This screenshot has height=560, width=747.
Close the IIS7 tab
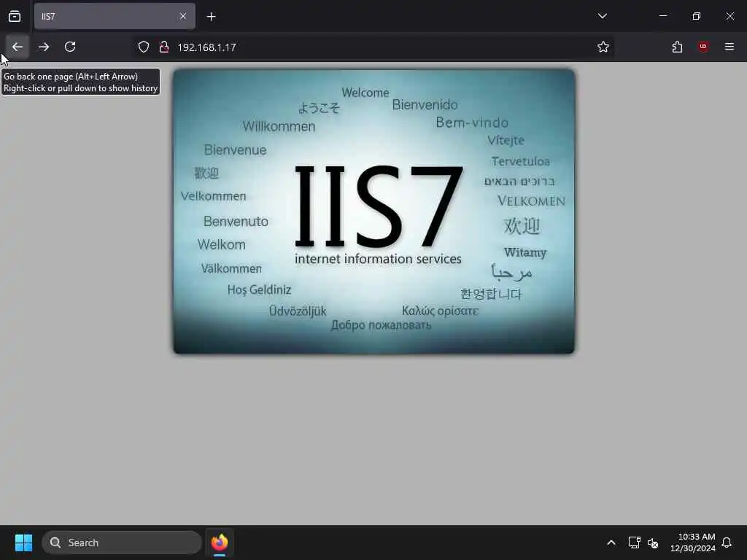point(183,16)
